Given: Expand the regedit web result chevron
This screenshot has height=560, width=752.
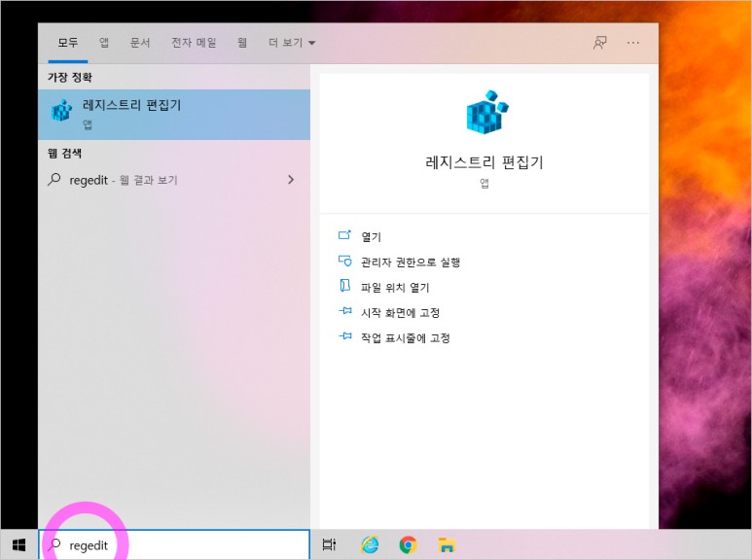Looking at the screenshot, I should (291, 180).
